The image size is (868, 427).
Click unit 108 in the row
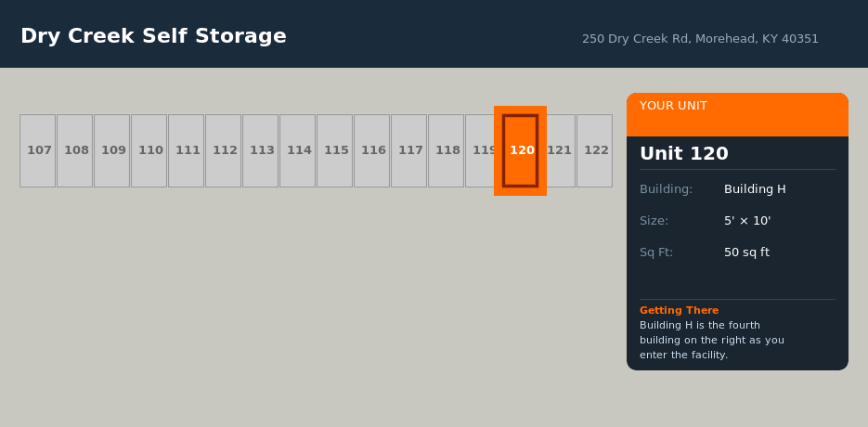(74, 150)
